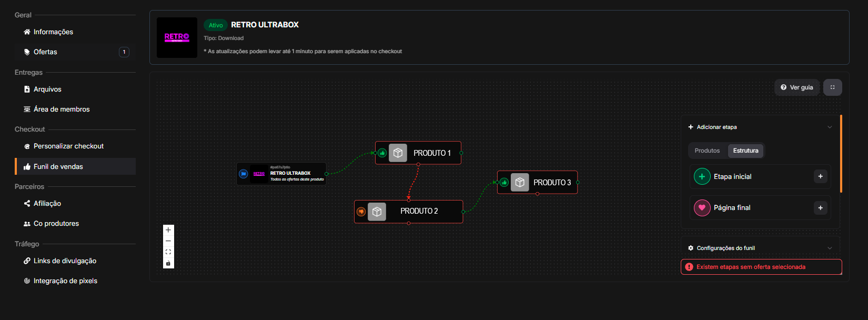Click the 'Tipo: Download' text
868x320 pixels.
(x=224, y=38)
